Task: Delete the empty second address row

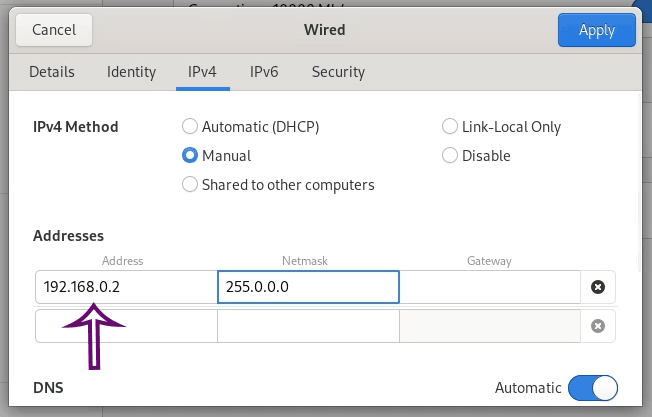Action: (598, 326)
